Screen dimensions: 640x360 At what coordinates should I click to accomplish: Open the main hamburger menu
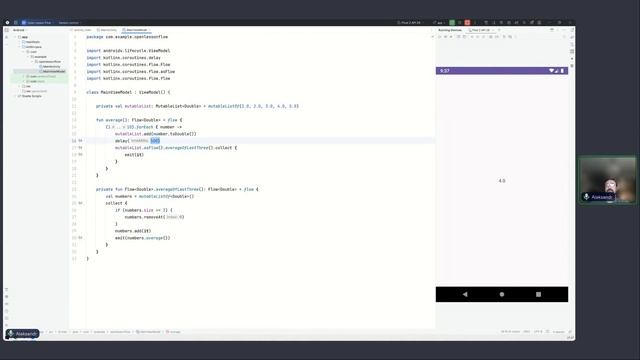[16, 22]
